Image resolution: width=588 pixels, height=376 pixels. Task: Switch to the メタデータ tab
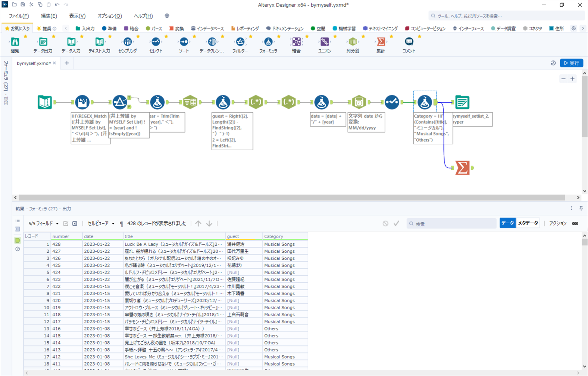point(528,223)
